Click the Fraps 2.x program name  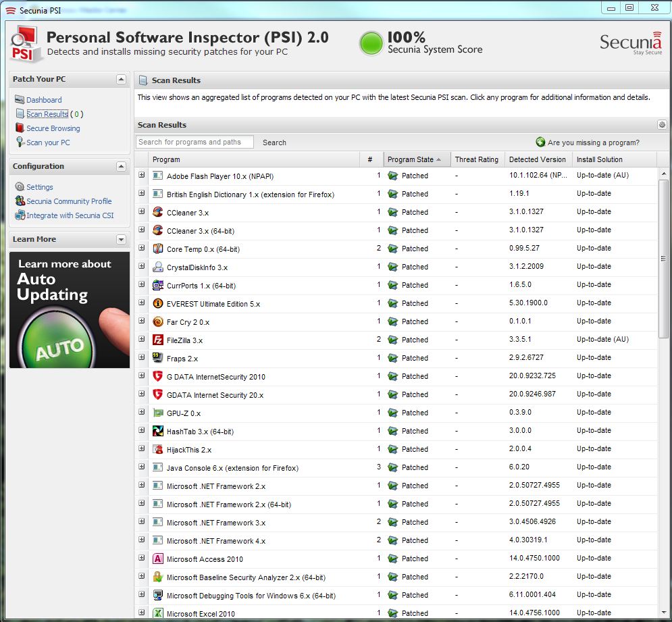(182, 359)
